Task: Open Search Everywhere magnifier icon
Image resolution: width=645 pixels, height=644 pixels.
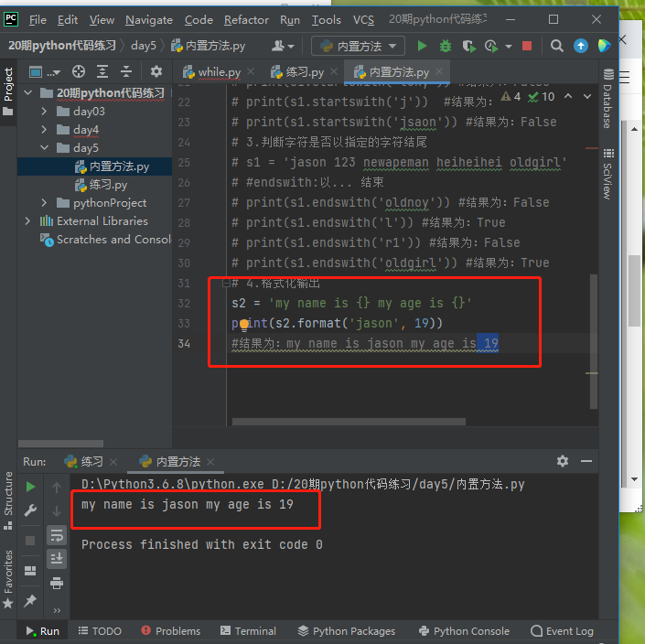Action: pos(556,46)
